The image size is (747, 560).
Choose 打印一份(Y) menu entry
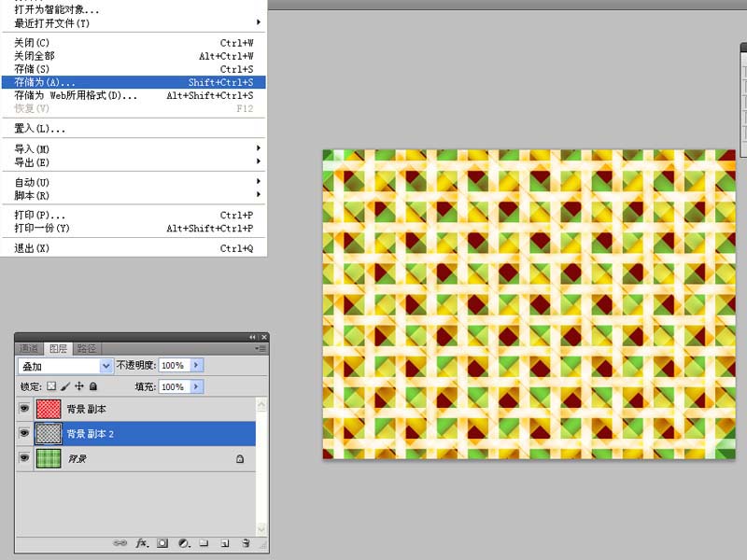[134, 228]
